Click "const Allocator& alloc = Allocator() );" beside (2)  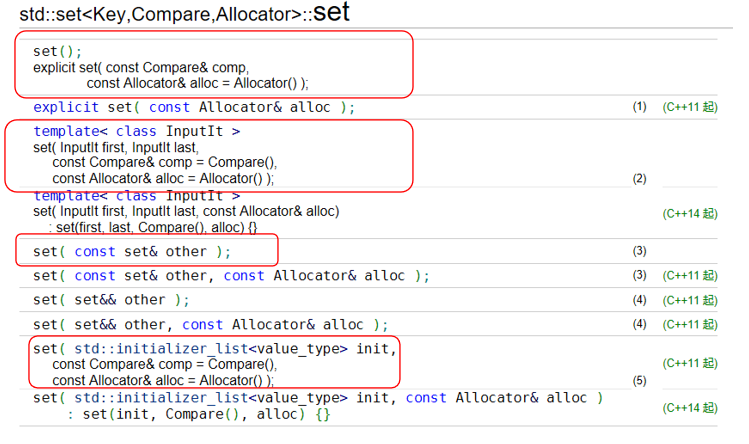(163, 179)
